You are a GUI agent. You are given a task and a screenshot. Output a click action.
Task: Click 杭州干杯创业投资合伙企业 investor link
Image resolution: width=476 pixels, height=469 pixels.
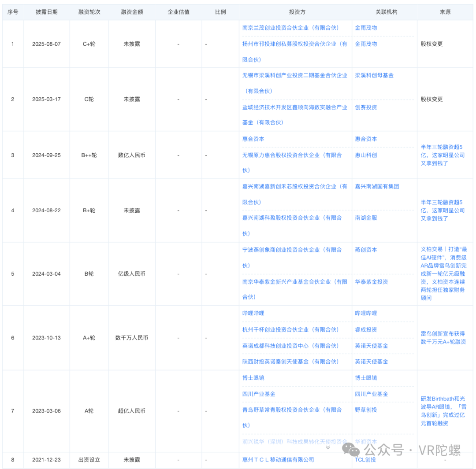[290, 329]
